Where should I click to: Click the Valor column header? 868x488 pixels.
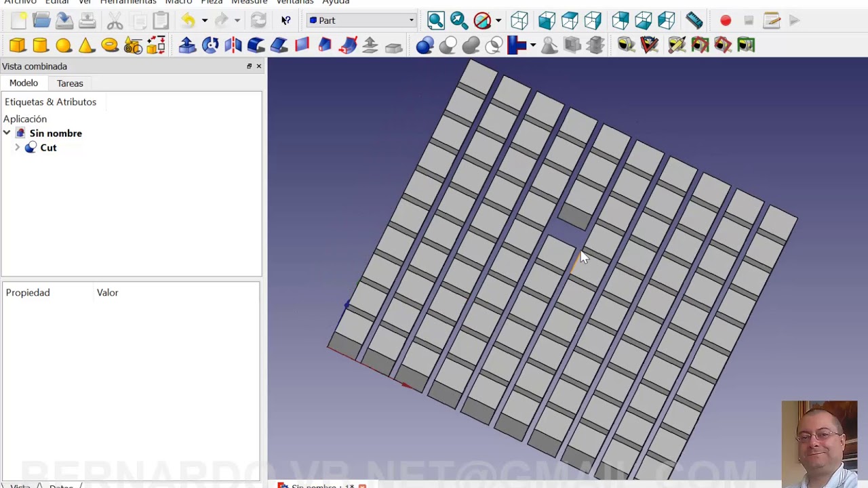[108, 292]
